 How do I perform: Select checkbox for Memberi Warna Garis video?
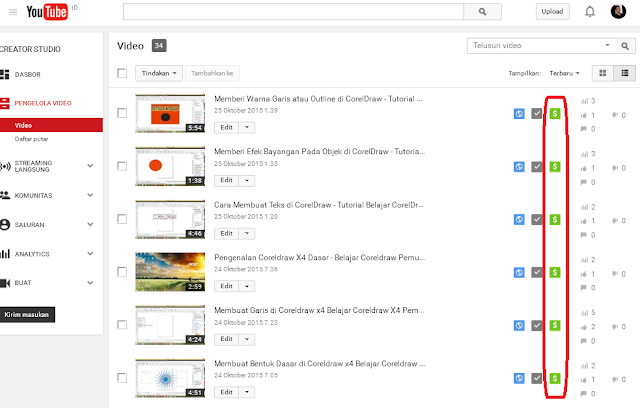(x=122, y=113)
